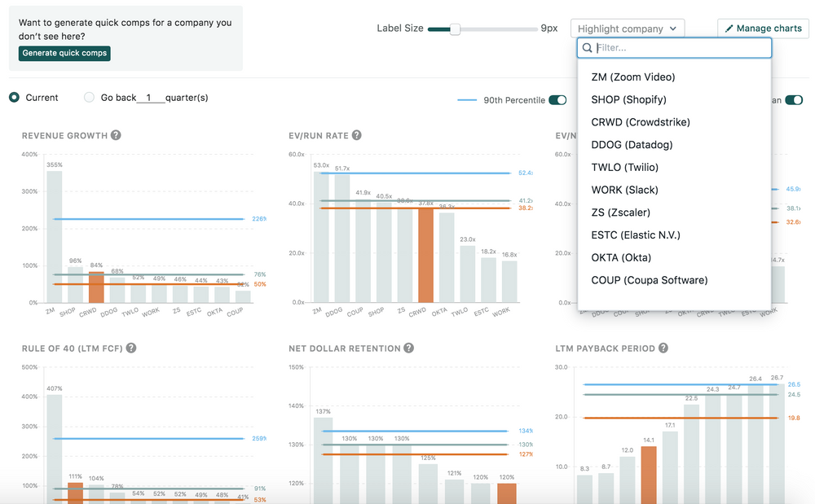Select the 'Go back quarter(s)' radio button
Screen dimensions: 815x504
click(x=88, y=97)
